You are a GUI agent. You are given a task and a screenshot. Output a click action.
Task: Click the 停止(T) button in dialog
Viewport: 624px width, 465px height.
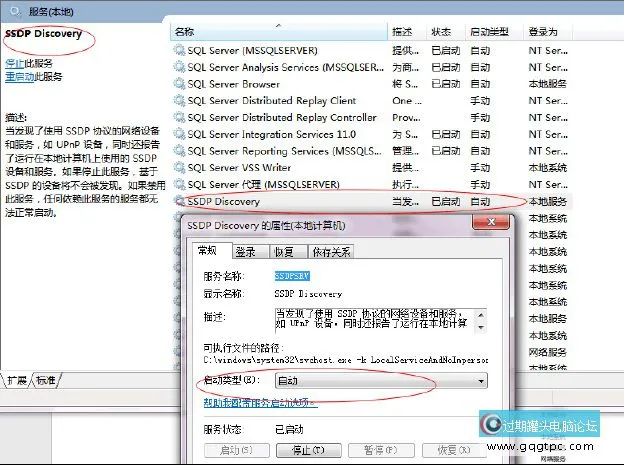[308, 450]
